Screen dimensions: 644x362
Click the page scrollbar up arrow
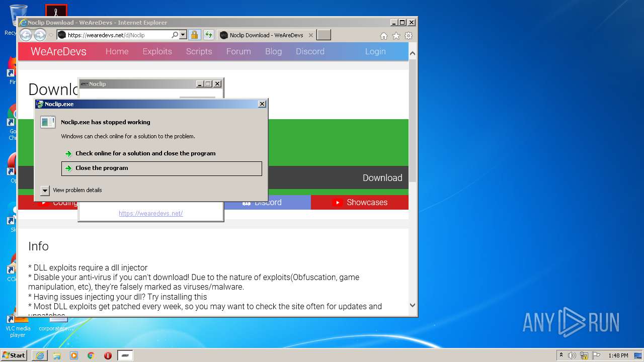tap(413, 53)
